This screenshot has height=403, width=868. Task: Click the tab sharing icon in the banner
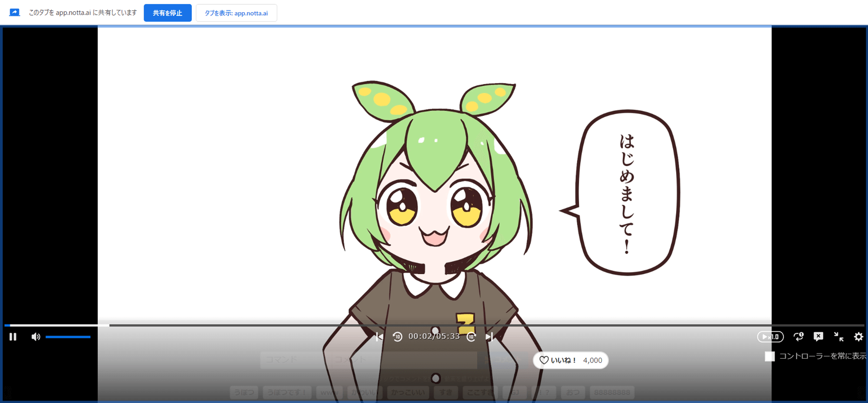point(14,13)
